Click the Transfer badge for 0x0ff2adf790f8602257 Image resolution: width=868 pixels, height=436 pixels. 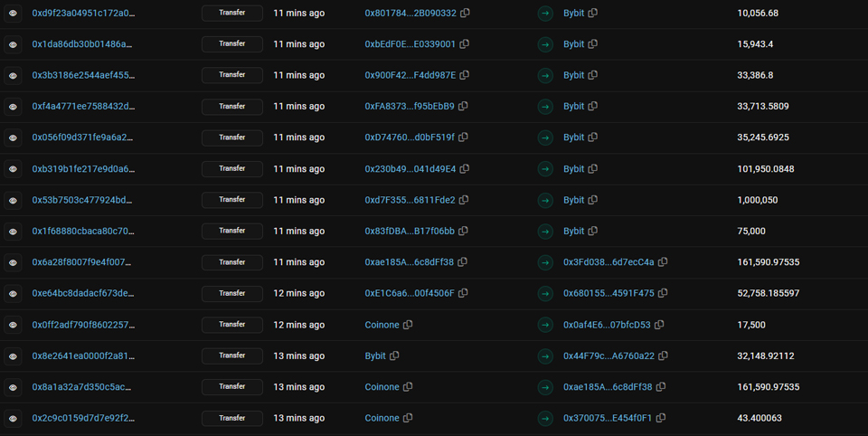tap(232, 325)
